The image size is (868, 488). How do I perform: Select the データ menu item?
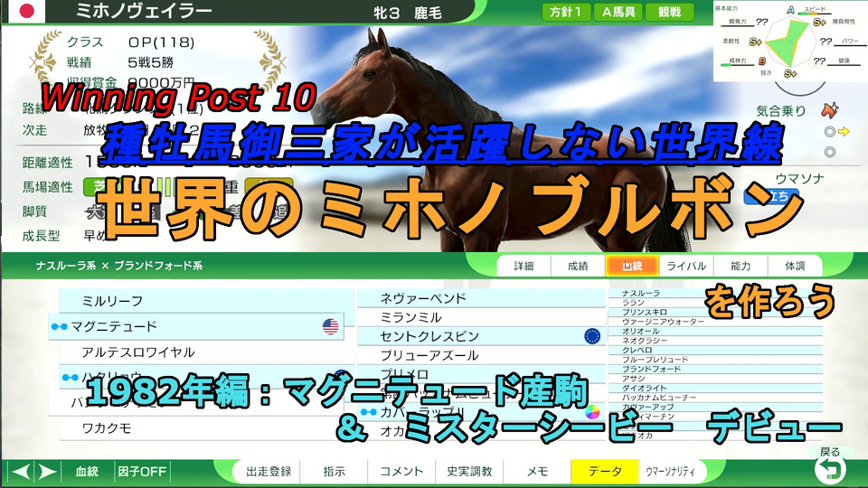click(x=605, y=472)
